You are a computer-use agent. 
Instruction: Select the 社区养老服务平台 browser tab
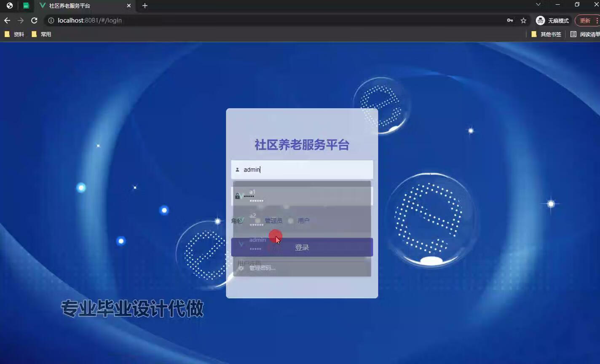pos(84,5)
